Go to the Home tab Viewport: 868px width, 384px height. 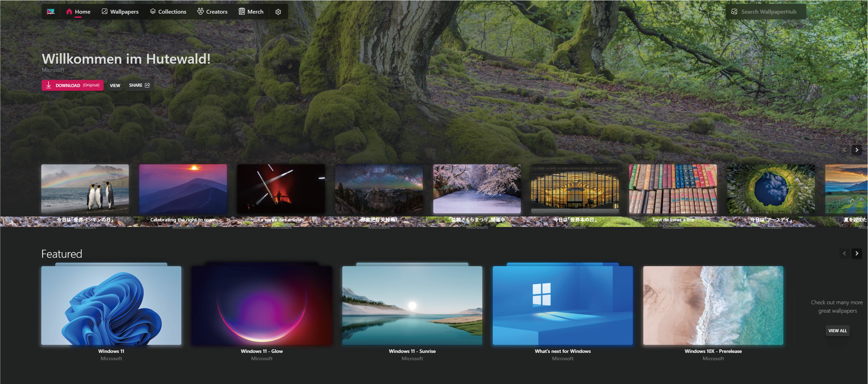coord(78,12)
